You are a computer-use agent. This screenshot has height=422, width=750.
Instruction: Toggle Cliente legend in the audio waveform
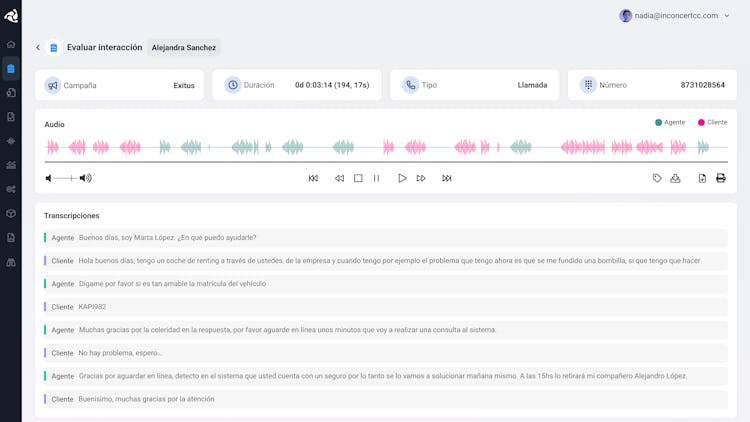point(713,122)
